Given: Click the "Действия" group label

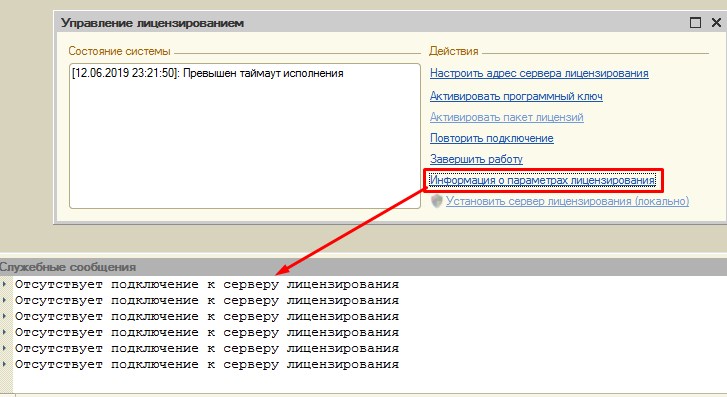Looking at the screenshot, I should pos(453,51).
